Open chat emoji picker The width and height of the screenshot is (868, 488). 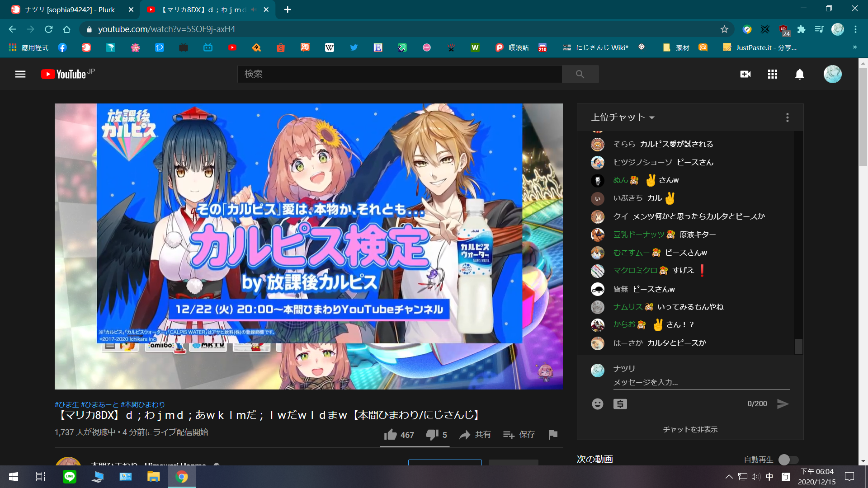(598, 404)
